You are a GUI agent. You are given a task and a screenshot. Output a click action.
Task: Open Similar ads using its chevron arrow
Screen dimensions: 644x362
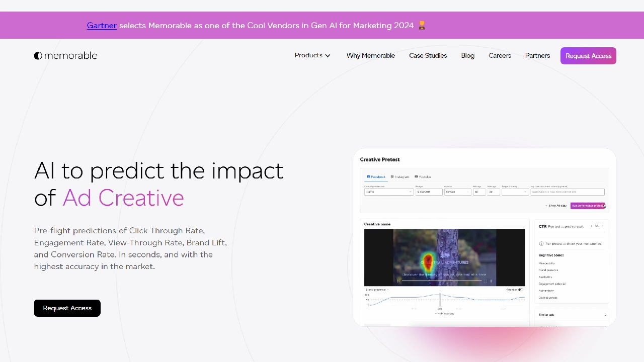(x=605, y=315)
